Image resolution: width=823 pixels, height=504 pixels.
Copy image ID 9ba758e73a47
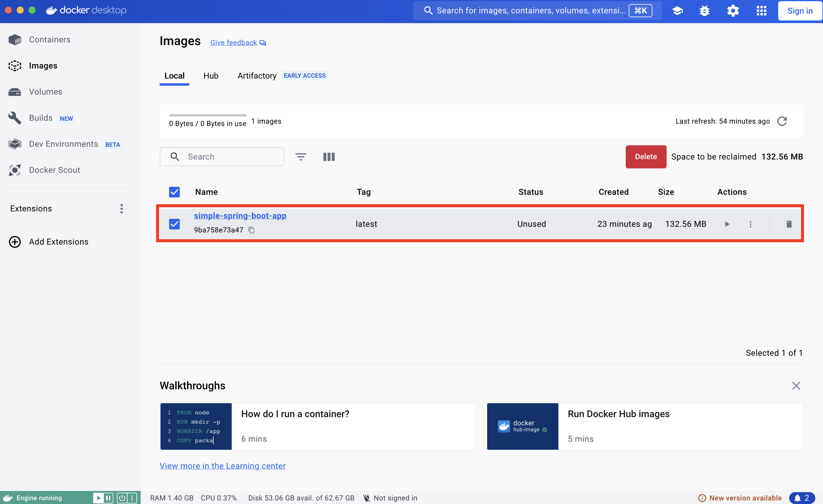click(252, 230)
